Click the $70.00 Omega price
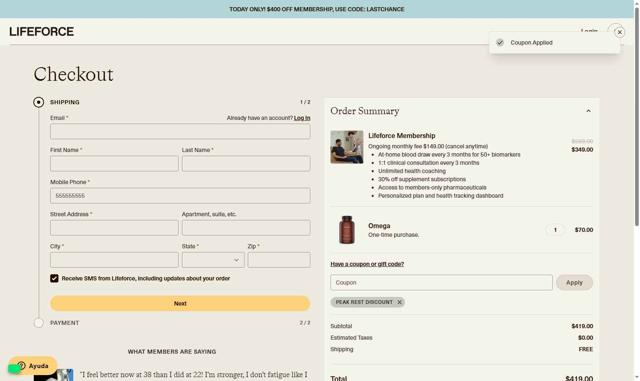 tap(584, 230)
